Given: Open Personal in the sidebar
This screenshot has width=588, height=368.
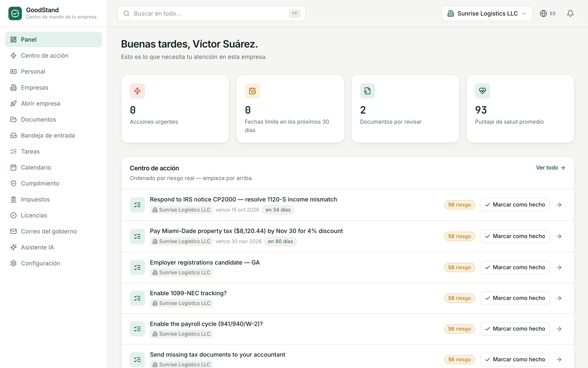Looking at the screenshot, I should (54, 71).
